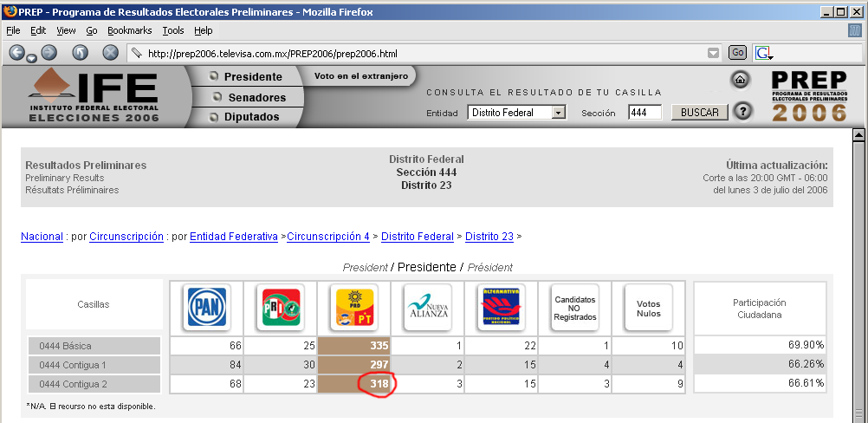This screenshot has height=423, width=868.
Task: Click the PAN party logo
Action: (x=206, y=307)
